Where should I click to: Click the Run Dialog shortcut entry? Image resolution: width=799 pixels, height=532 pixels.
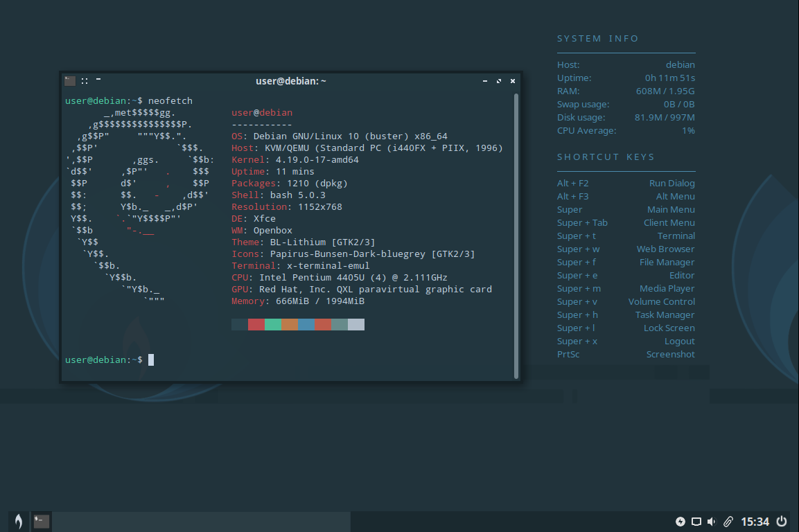(x=674, y=183)
